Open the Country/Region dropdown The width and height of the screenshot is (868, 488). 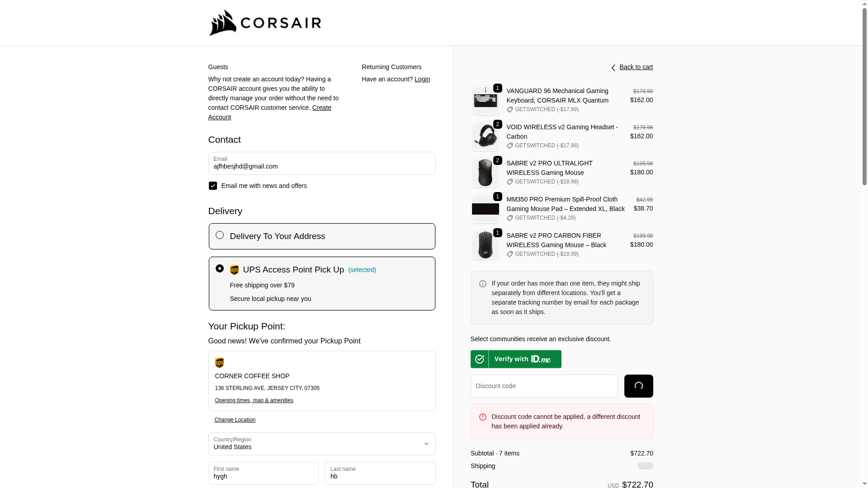point(321,444)
